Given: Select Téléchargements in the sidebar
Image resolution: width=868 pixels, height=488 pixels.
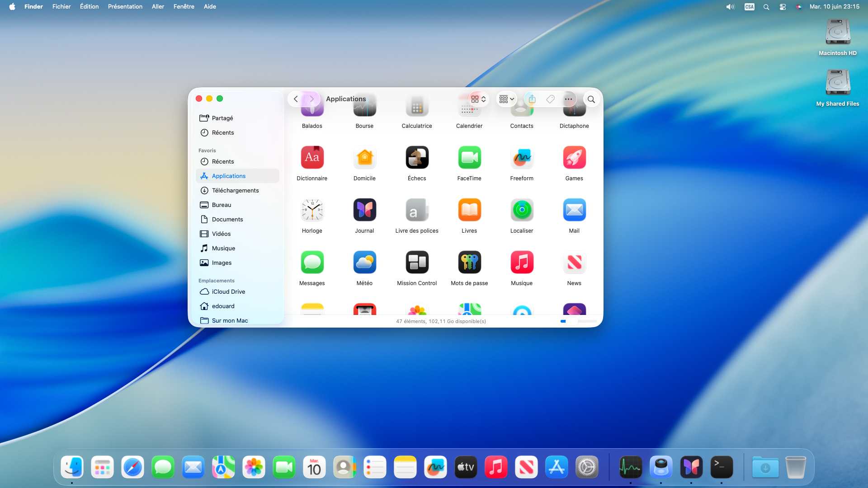Looking at the screenshot, I should pos(235,190).
